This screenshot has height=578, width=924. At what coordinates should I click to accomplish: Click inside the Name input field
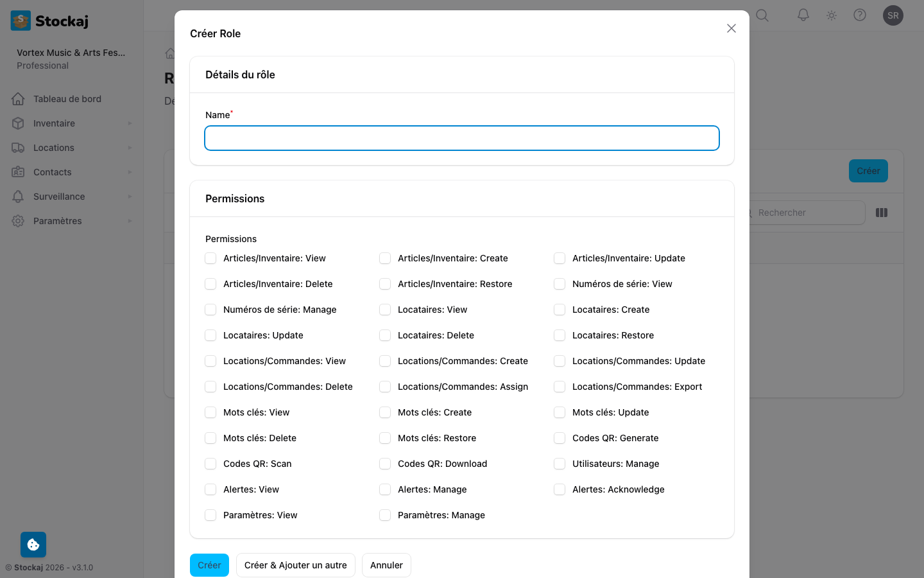click(x=461, y=137)
